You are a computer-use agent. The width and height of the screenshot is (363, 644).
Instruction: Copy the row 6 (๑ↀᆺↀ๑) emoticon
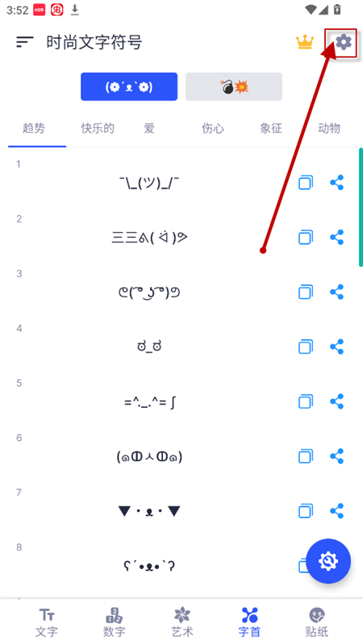tap(306, 456)
